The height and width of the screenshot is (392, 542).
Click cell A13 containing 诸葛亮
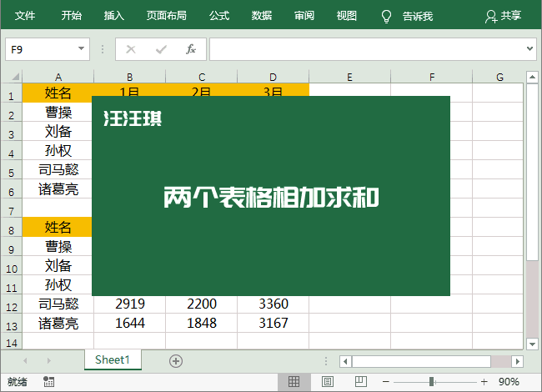(x=58, y=324)
